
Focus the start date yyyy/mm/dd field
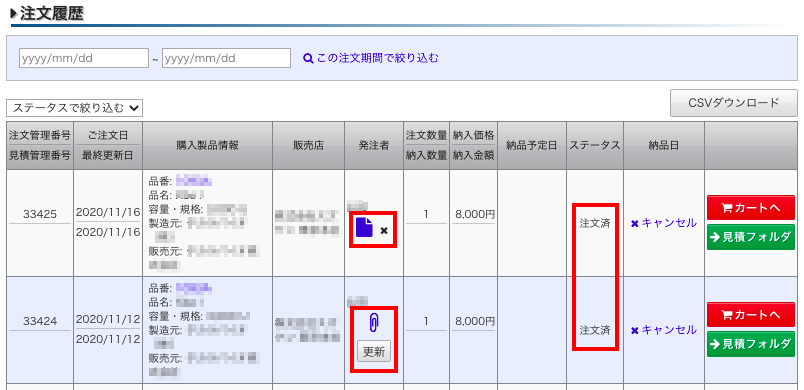point(84,58)
